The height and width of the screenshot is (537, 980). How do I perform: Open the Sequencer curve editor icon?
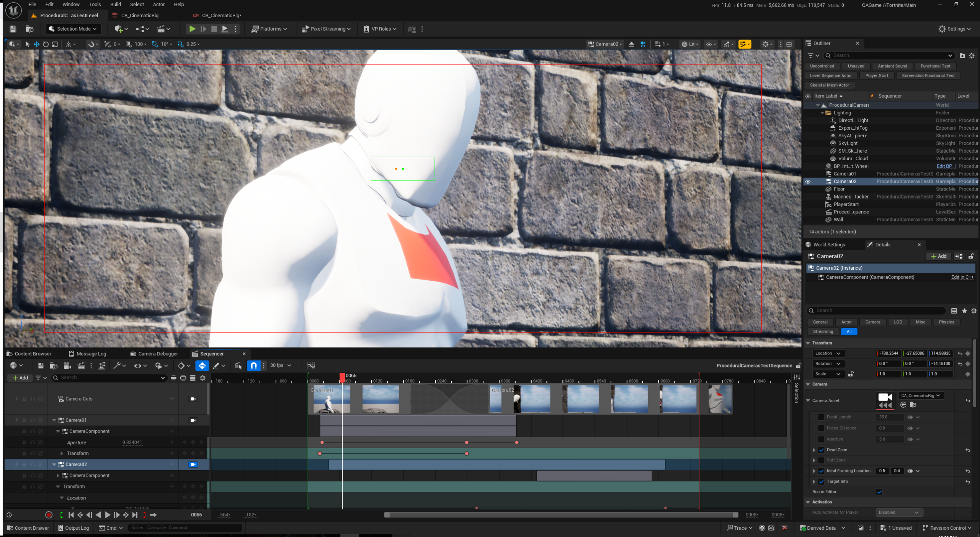311,366
